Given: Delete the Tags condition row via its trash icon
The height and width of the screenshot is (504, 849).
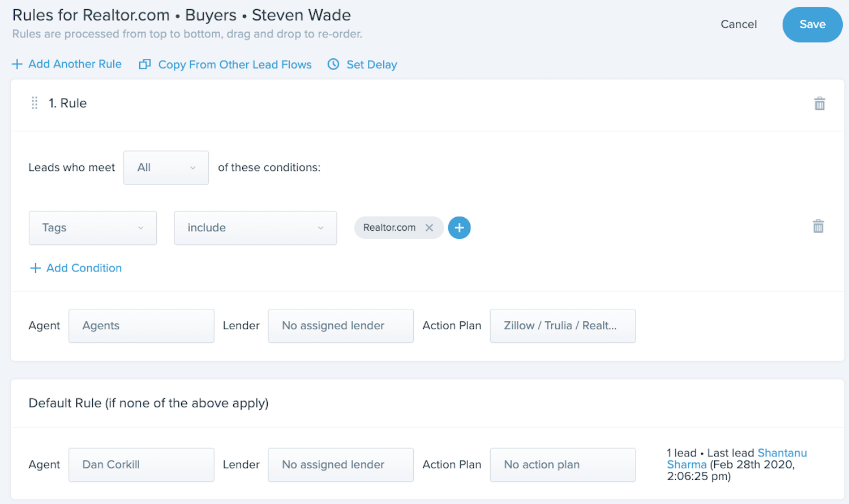Looking at the screenshot, I should [818, 226].
